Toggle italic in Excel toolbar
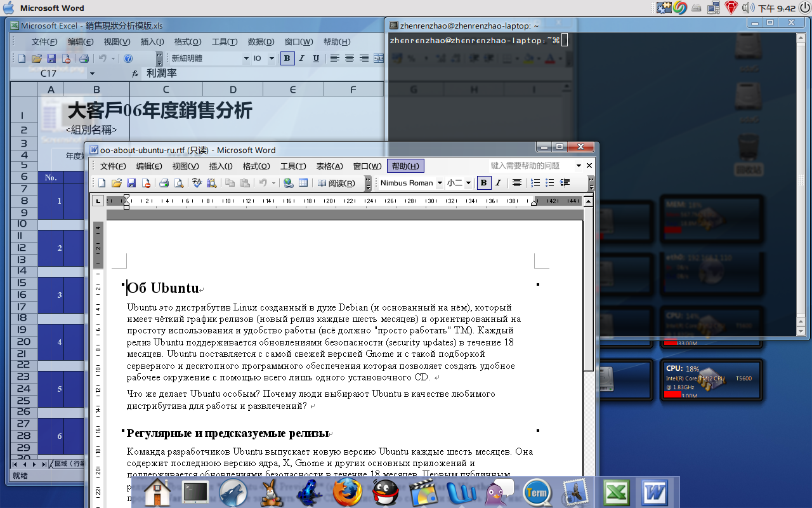Image resolution: width=812 pixels, height=508 pixels. [x=301, y=58]
